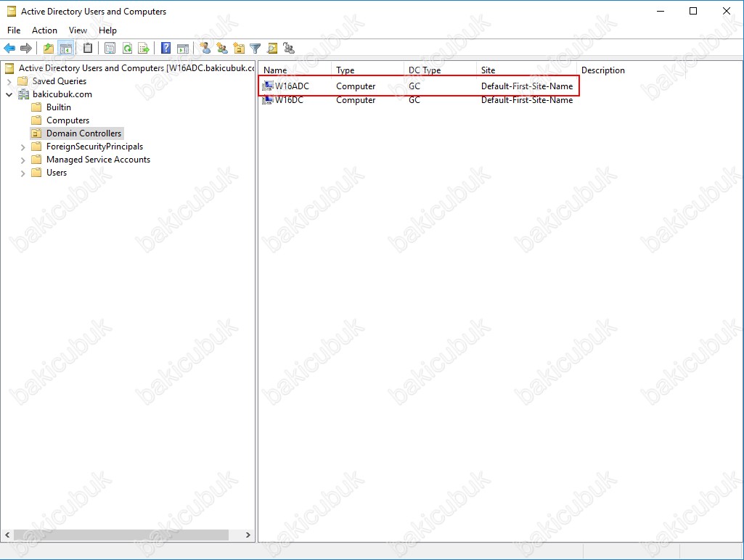Click the Export List toolbar icon
Viewport: 744px width, 560px height.
144,48
